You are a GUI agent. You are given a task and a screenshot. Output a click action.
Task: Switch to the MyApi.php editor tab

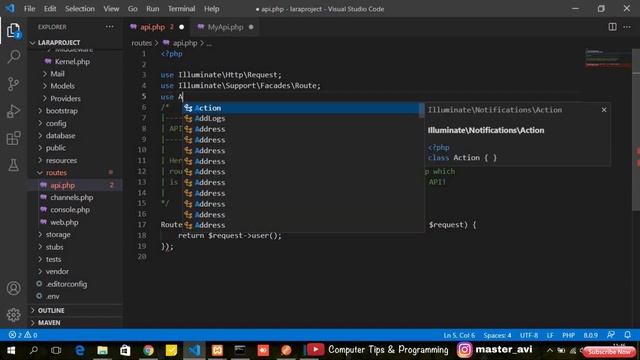tap(225, 27)
